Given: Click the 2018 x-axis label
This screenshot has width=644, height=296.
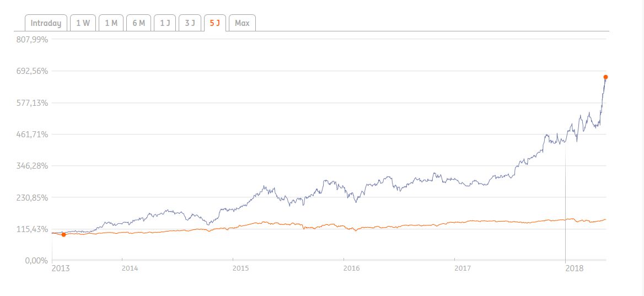Looking at the screenshot, I should pyautogui.click(x=574, y=268).
